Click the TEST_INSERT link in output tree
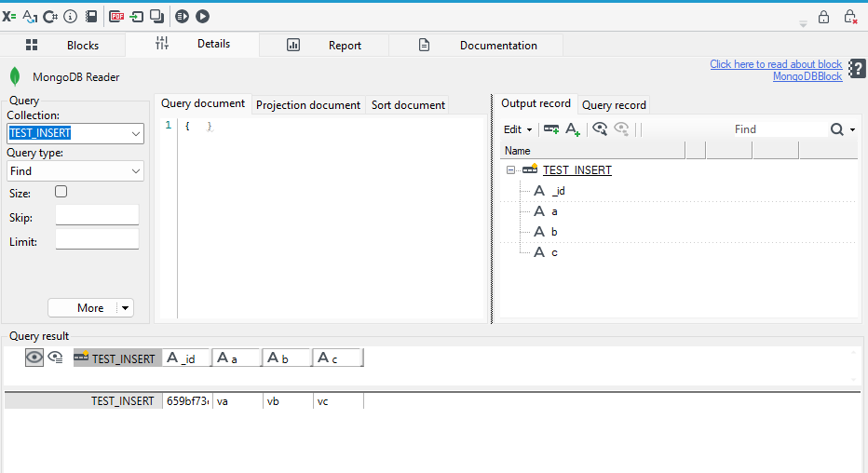The width and height of the screenshot is (868, 473). tap(576, 170)
